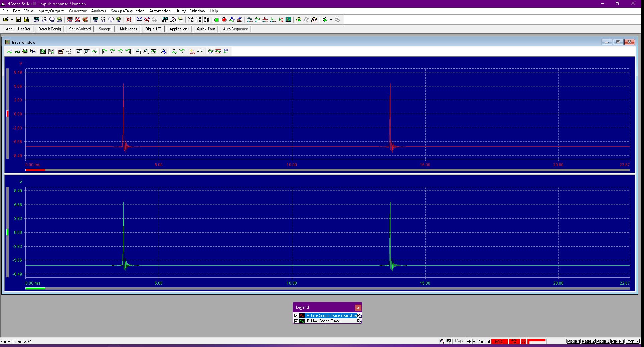Close the Legend panel
This screenshot has width=644, height=347.
(x=358, y=308)
